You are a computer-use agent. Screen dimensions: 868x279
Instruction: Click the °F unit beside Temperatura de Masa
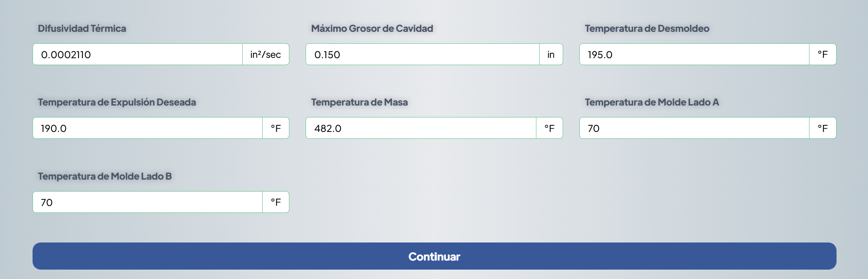point(549,128)
